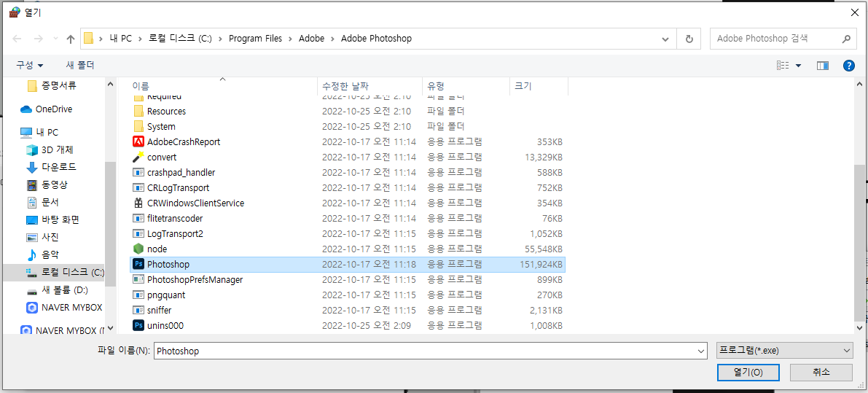Click the OneDrive cloud icon
The image size is (868, 393).
26,109
